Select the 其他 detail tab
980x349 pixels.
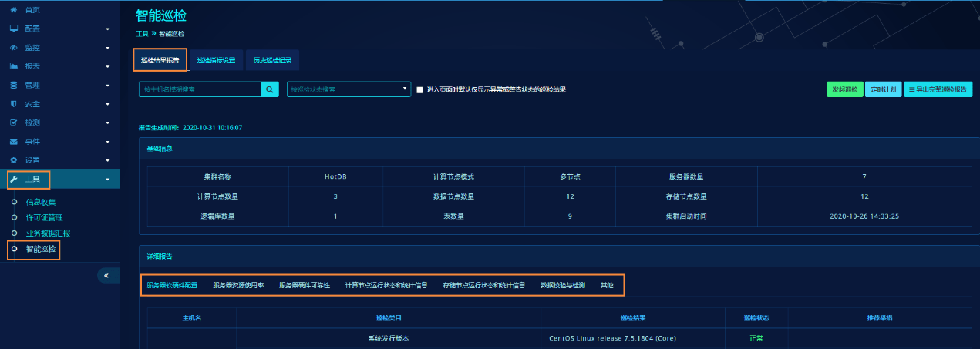tap(607, 285)
